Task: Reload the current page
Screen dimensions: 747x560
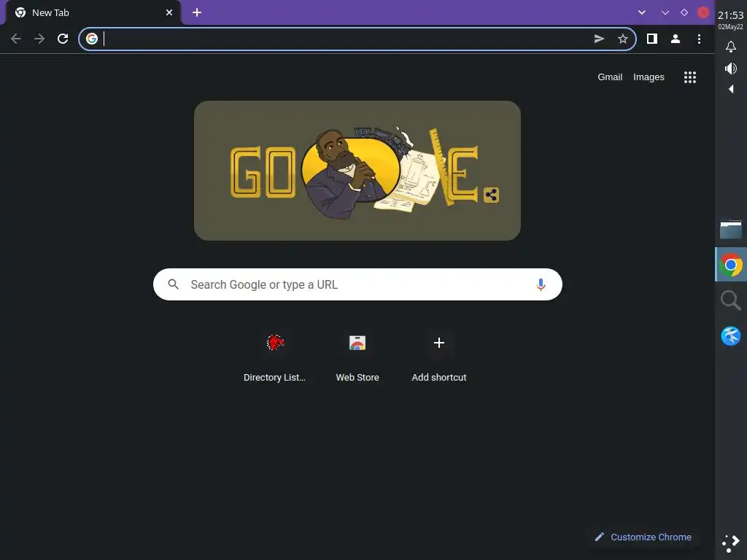Action: pyautogui.click(x=63, y=39)
